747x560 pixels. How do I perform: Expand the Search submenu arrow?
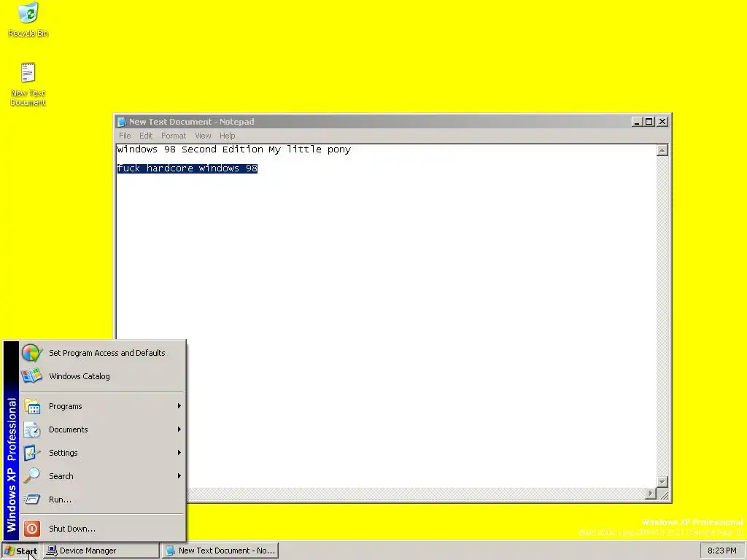point(179,476)
